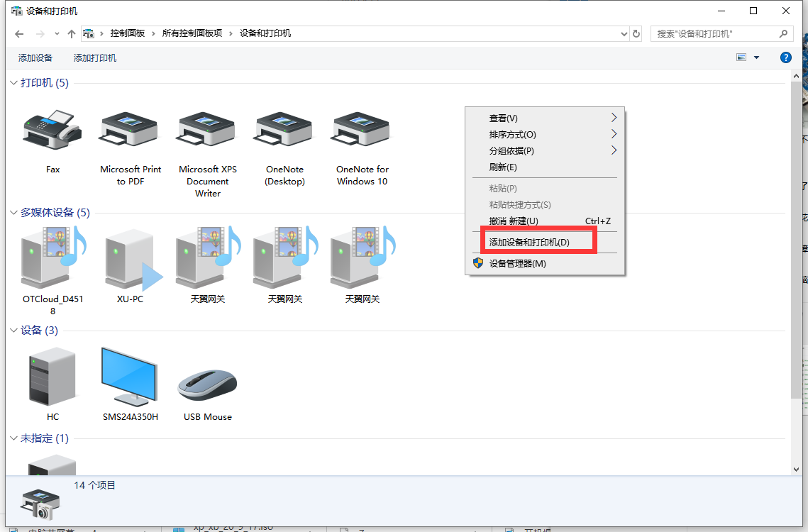The width and height of the screenshot is (808, 532).
Task: Choose 刷新(E) from context menu
Action: point(545,167)
